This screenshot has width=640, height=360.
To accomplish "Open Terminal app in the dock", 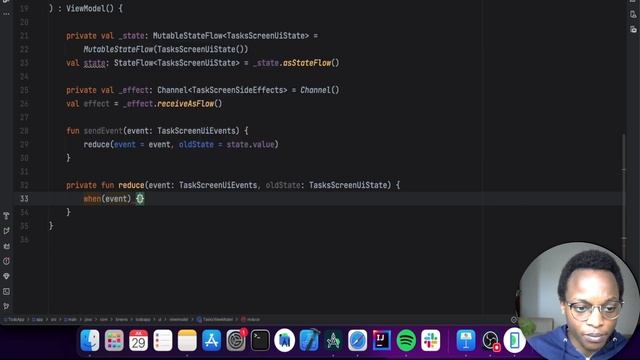I will 260,340.
